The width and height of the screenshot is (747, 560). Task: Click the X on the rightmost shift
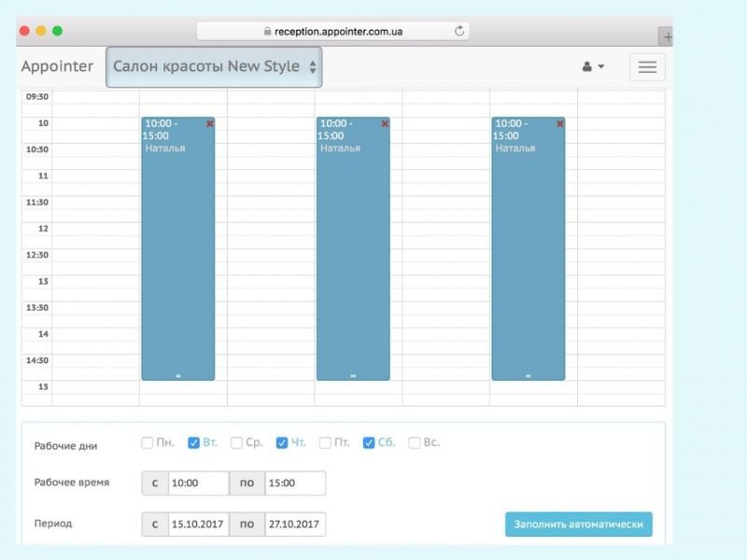coord(560,123)
